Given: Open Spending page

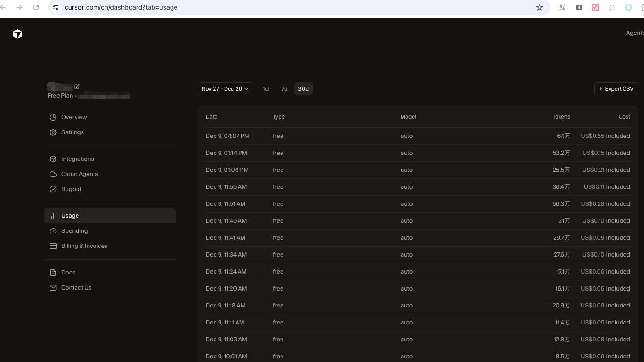Looking at the screenshot, I should point(74,231).
